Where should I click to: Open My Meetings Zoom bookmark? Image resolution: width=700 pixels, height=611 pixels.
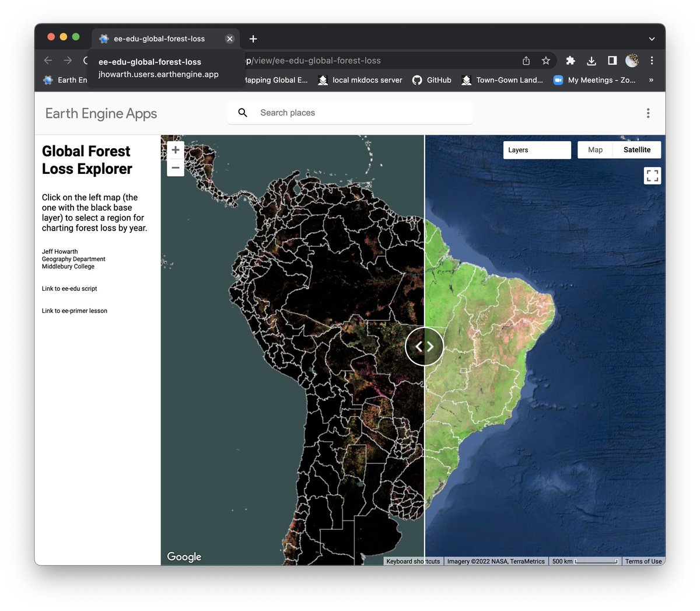pyautogui.click(x=594, y=80)
